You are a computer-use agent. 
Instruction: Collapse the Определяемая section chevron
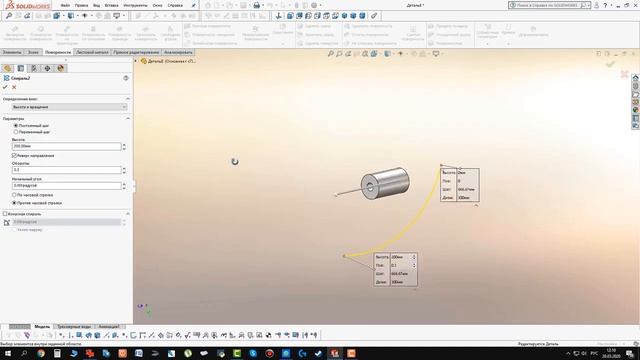coord(128,99)
